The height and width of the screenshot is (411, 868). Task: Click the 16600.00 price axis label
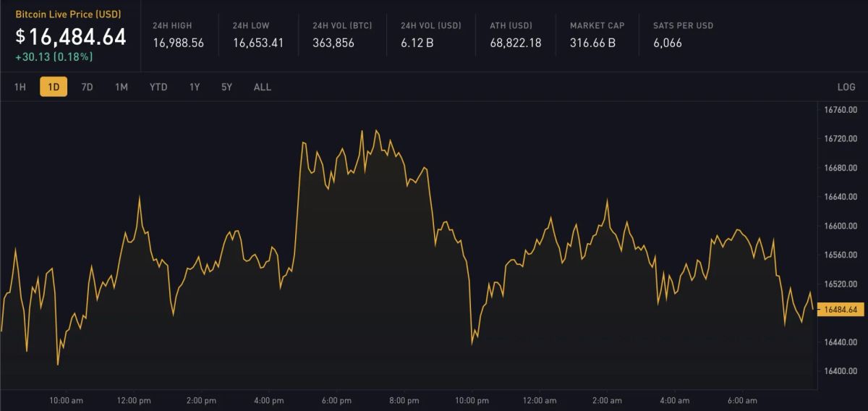(841, 226)
